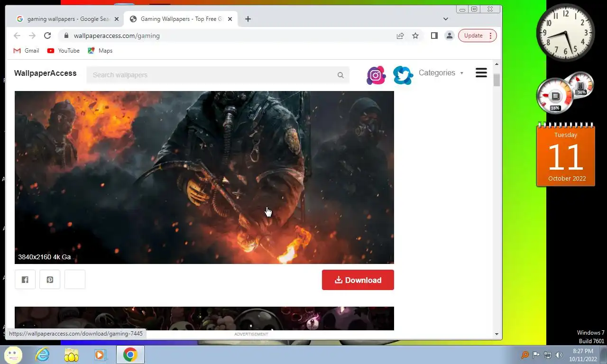Open the 3840x2160 4k gaming wallpaper image
This screenshot has width=607, height=364.
[204, 177]
